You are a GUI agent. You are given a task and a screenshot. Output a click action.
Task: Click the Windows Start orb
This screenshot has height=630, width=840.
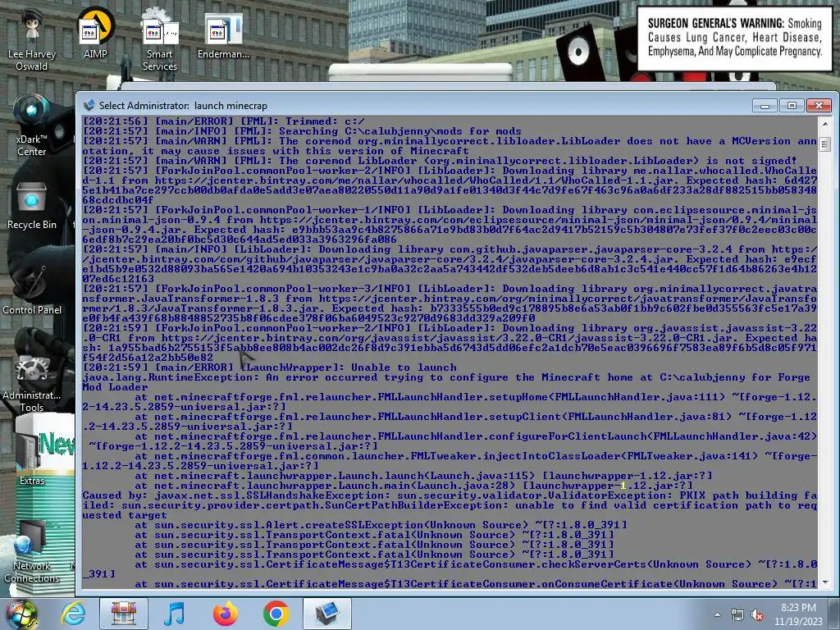[22, 614]
